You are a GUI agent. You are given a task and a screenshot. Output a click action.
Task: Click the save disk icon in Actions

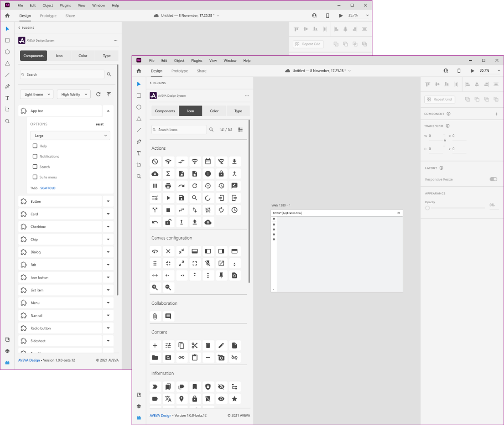click(x=181, y=198)
